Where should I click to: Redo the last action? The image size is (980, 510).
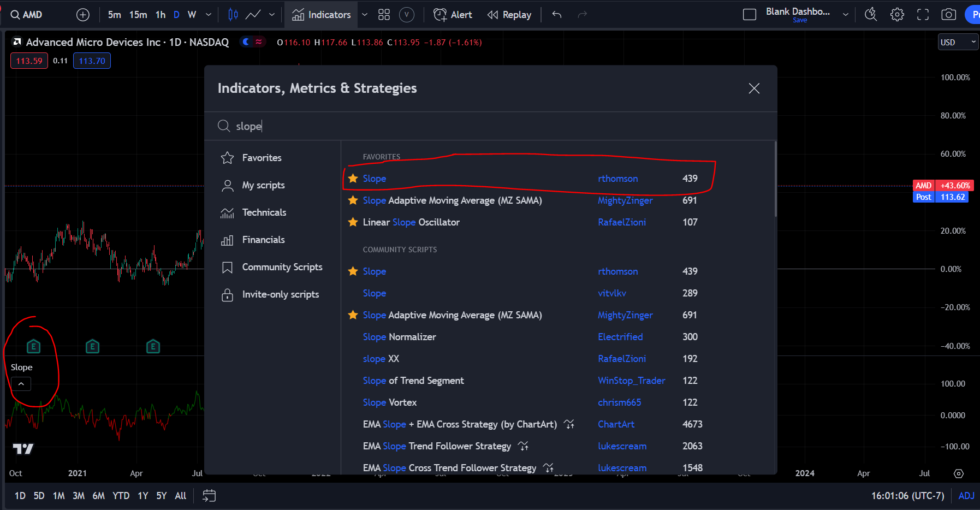583,15
